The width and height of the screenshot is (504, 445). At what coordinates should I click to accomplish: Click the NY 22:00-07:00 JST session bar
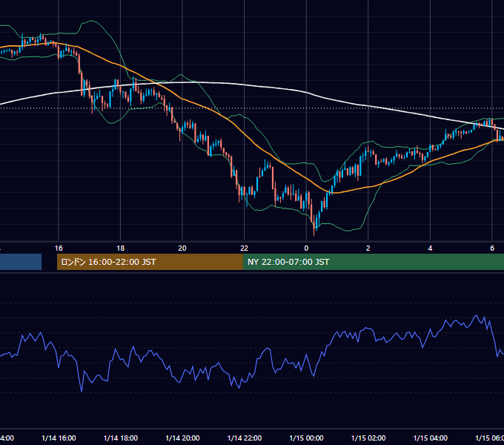click(374, 262)
